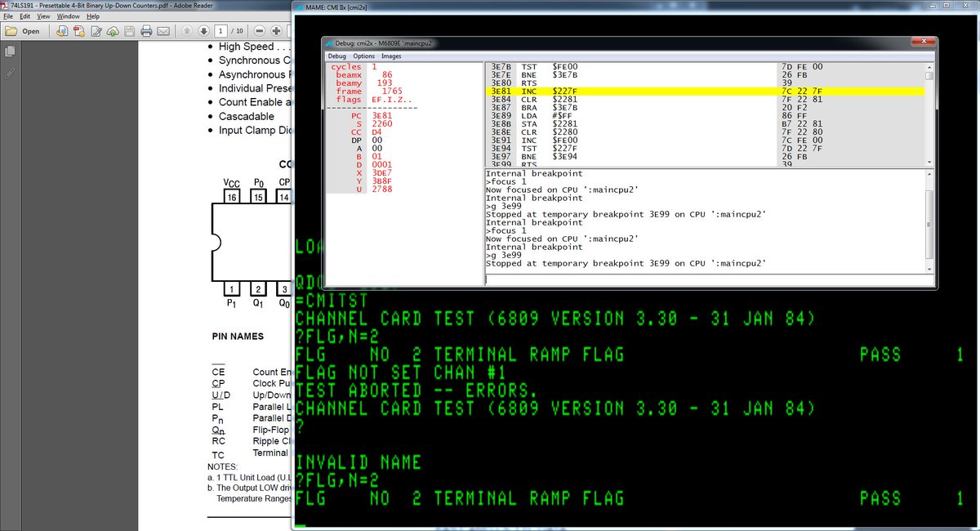Click 'Cascadable' bullet in the PDF
980x531 pixels.
(x=246, y=116)
